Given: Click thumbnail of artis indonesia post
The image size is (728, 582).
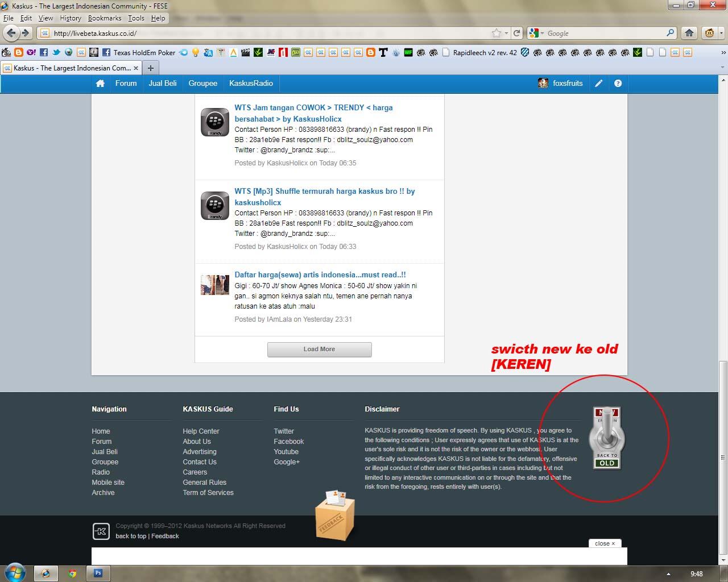Looking at the screenshot, I should 215,285.
